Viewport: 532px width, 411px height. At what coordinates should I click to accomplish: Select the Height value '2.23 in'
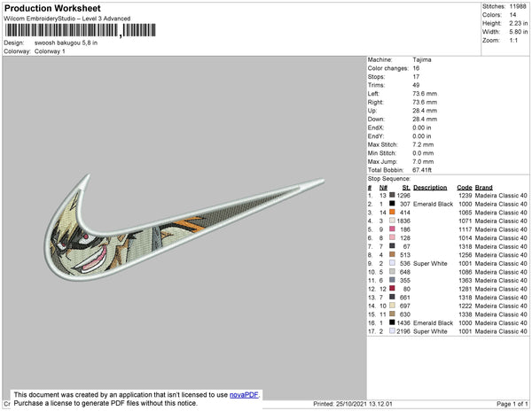[518, 23]
